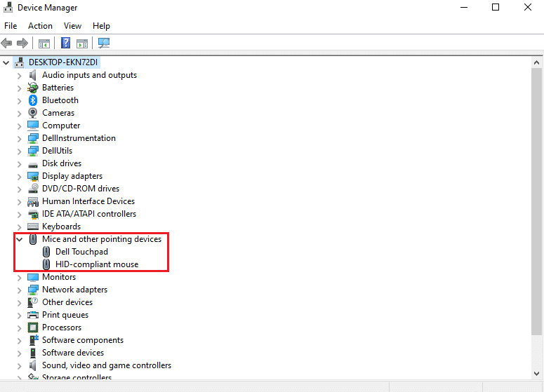The width and height of the screenshot is (544, 392).
Task: Click the scrollbar up arrow
Action: tap(536, 62)
